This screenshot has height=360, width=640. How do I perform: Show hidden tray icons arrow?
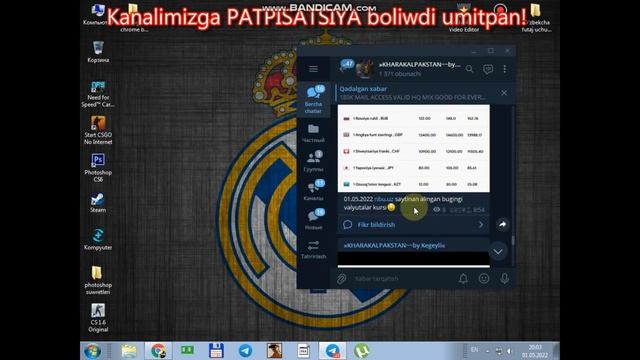tap(487, 351)
